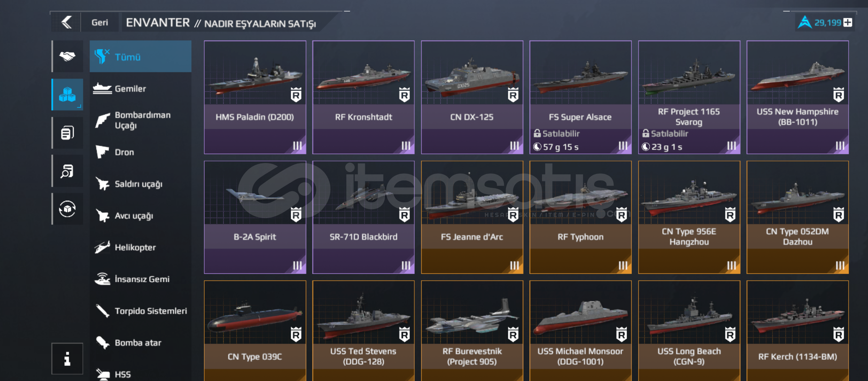
Task: Choose the FS Super Alsace ship card
Action: coord(580,97)
